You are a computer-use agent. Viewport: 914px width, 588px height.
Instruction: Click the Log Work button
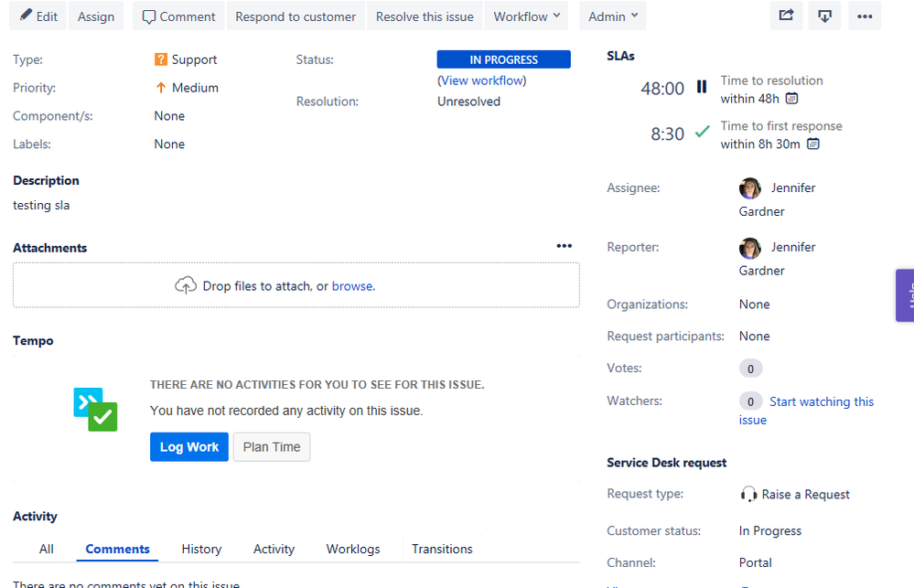click(x=189, y=447)
